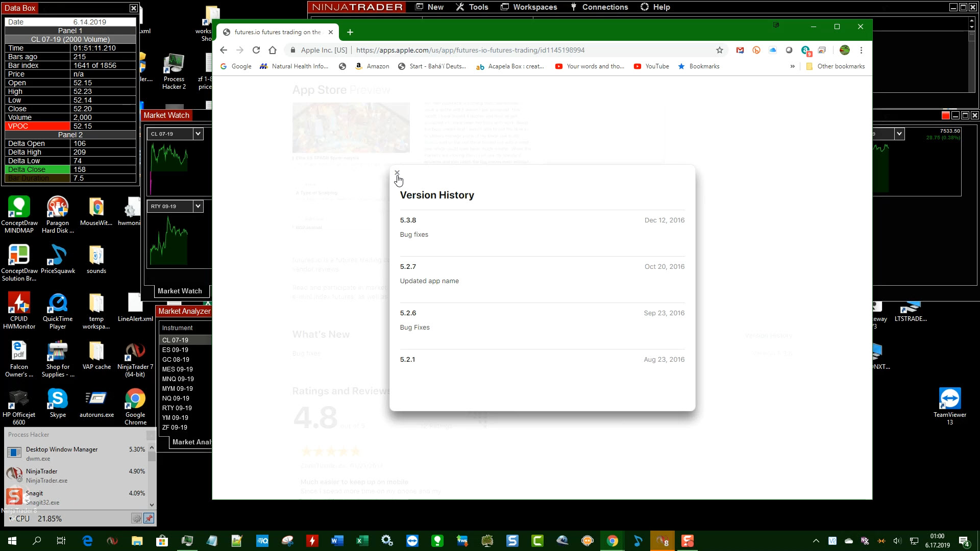Show hidden system tray icons

click(816, 541)
